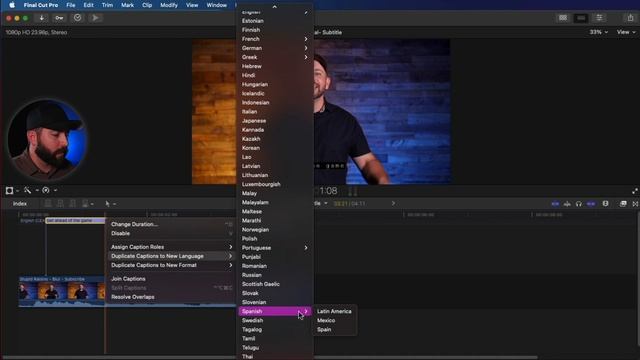Select the caption clip in timeline
Viewport: 640px width, 360px height.
75,220
